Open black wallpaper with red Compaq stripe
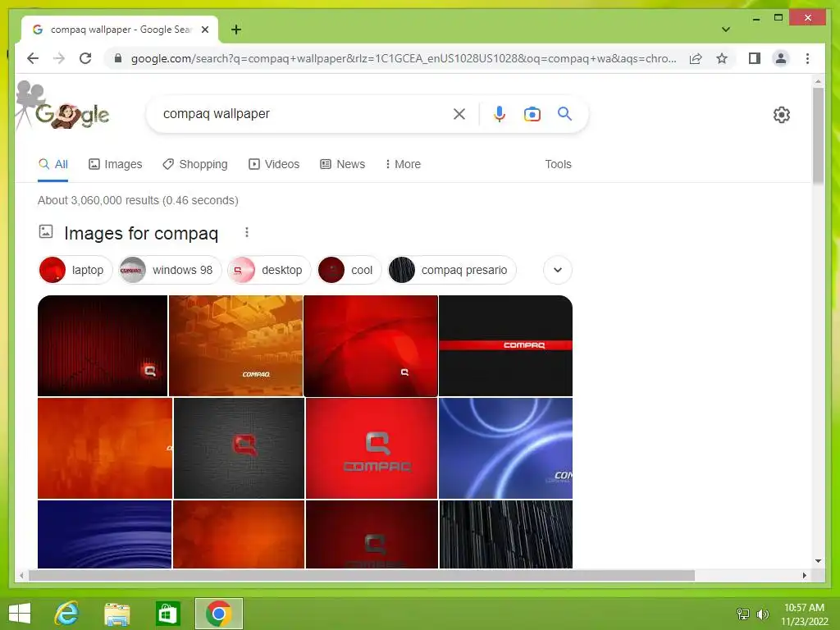This screenshot has width=840, height=630. click(505, 345)
